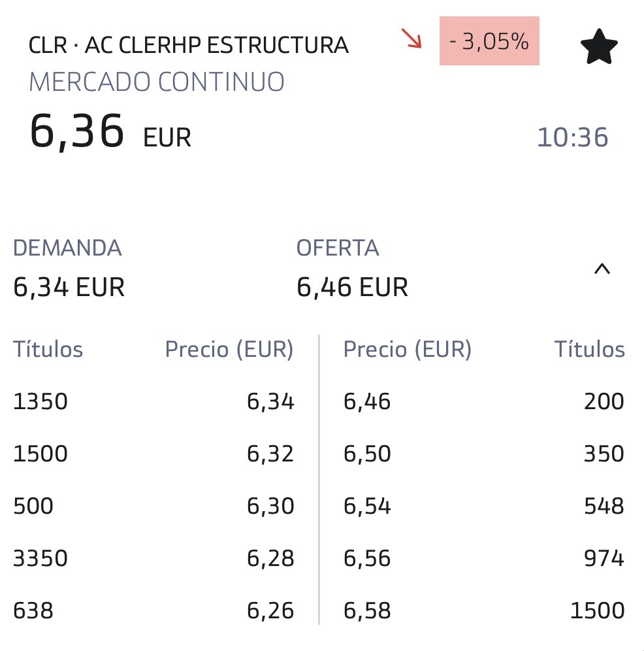Click the ask-side Precio (EUR) header
The width and height of the screenshot is (644, 651).
(407, 350)
